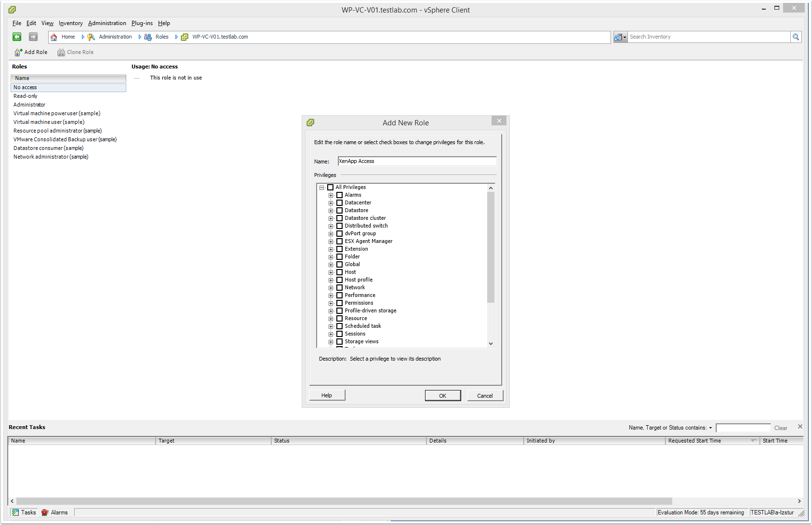Select the Read-only role
The height and width of the screenshot is (525, 812).
[x=68, y=96]
